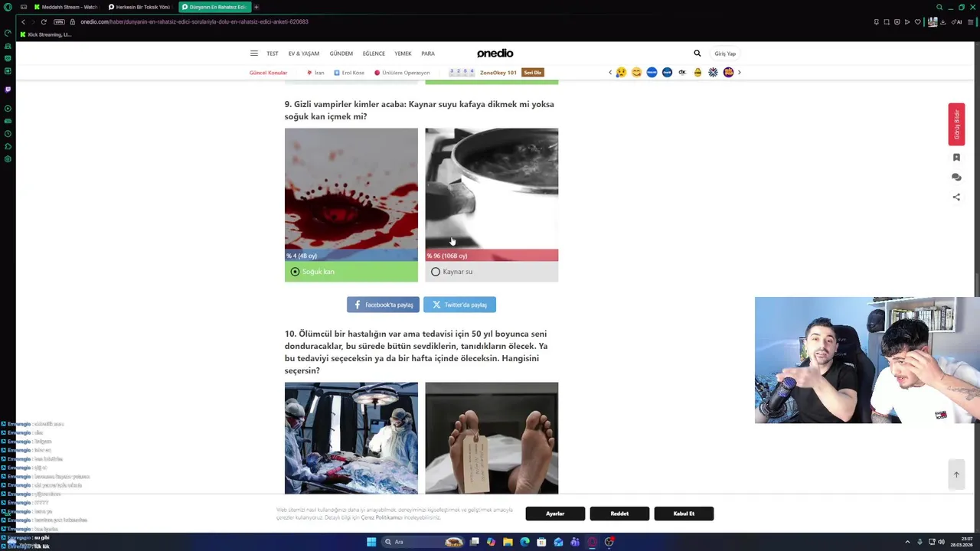Click the Windows taskbar Ara search box
The height and width of the screenshot is (551, 980).
click(423, 542)
